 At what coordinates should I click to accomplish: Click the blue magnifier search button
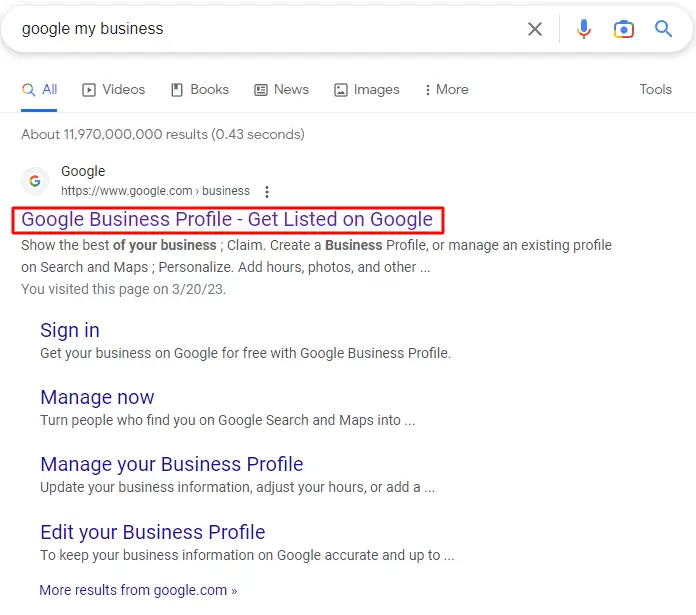point(664,29)
